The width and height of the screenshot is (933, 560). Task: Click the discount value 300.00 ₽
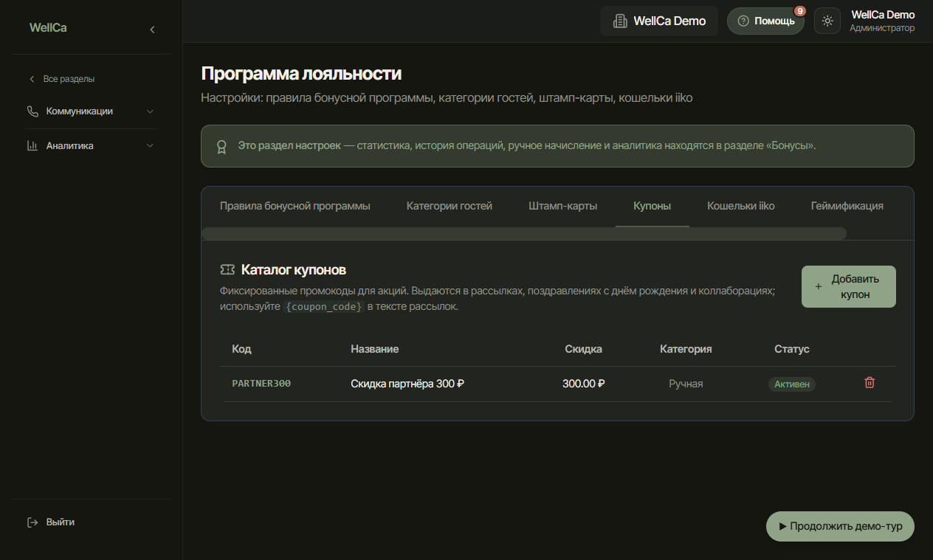(583, 384)
